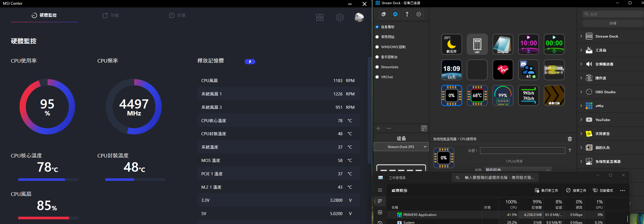
Task: Select the 常用网站 scene radio button
Action: pyautogui.click(x=377, y=37)
